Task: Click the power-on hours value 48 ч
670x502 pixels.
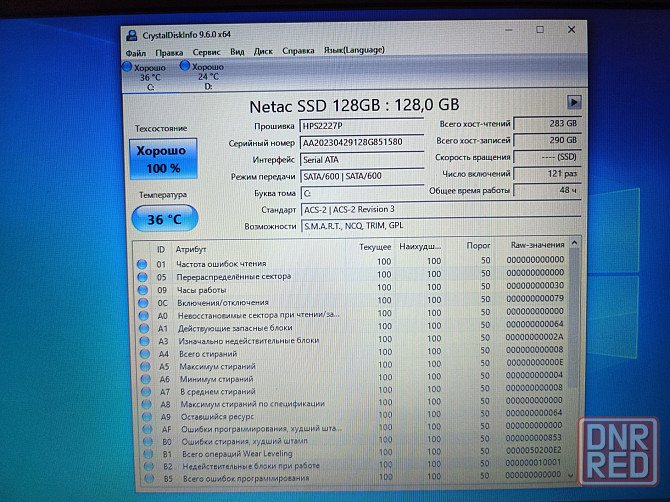Action: [547, 190]
